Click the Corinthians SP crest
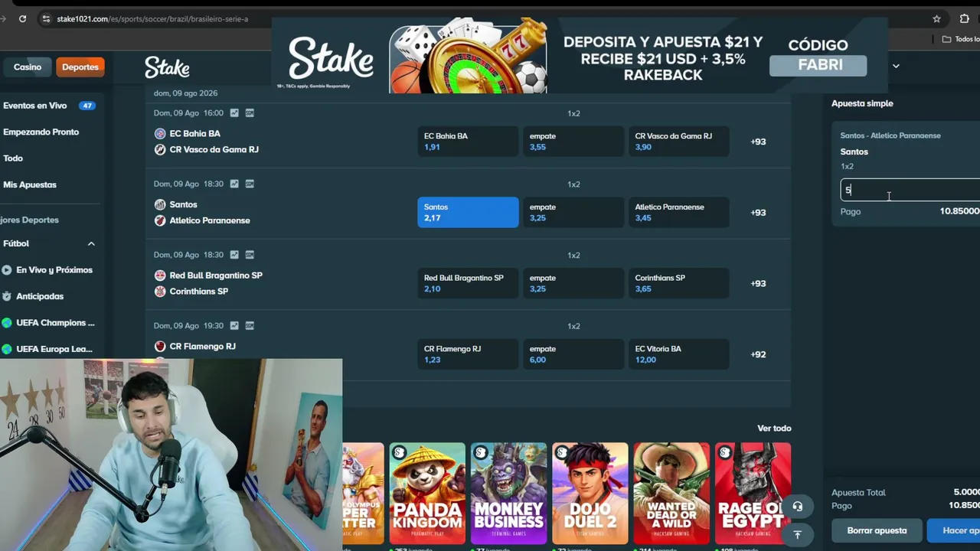Image resolution: width=980 pixels, height=551 pixels. [160, 291]
